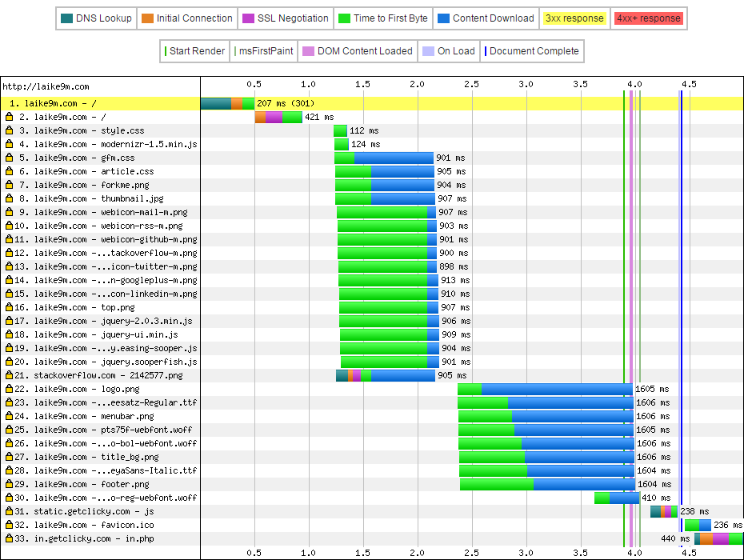
Task: Click the Document Complete legend entry
Action: pos(531,51)
